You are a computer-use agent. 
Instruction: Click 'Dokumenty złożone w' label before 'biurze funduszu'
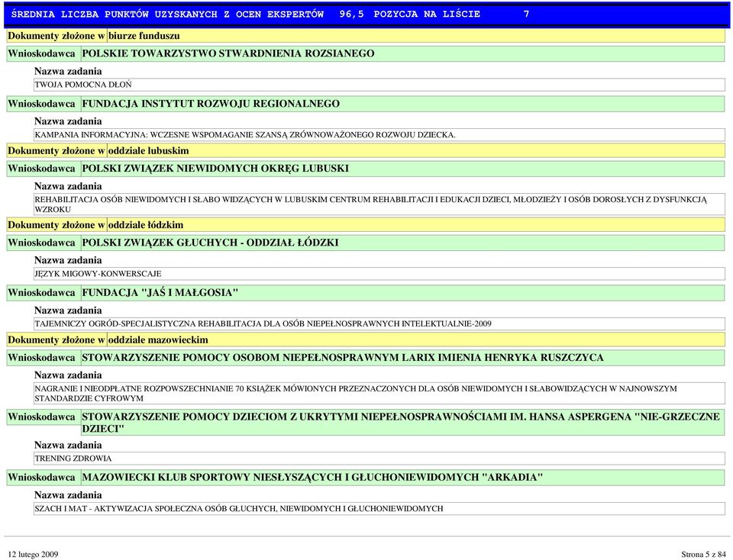tap(56, 36)
